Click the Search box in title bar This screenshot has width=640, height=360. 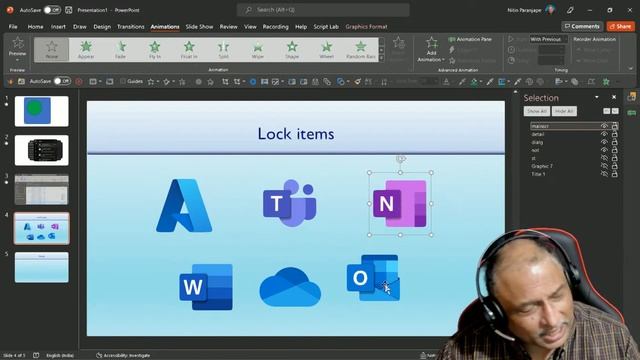pyautogui.click(x=323, y=10)
